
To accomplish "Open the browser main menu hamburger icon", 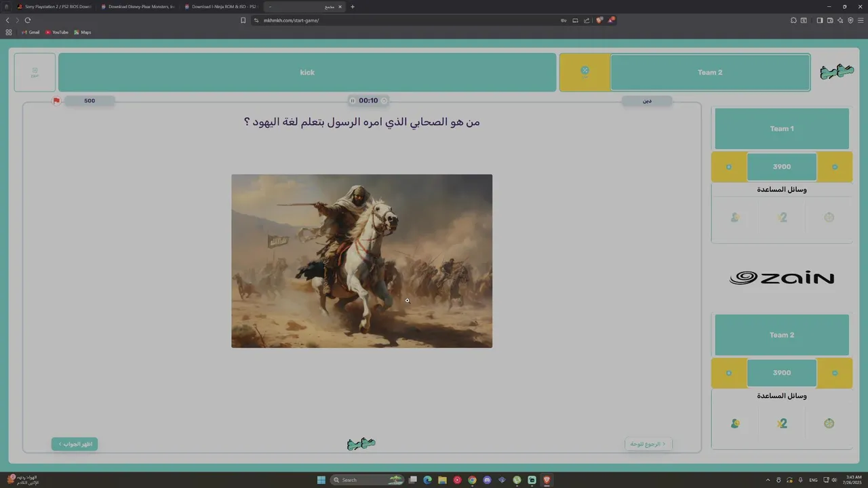I will (861, 20).
